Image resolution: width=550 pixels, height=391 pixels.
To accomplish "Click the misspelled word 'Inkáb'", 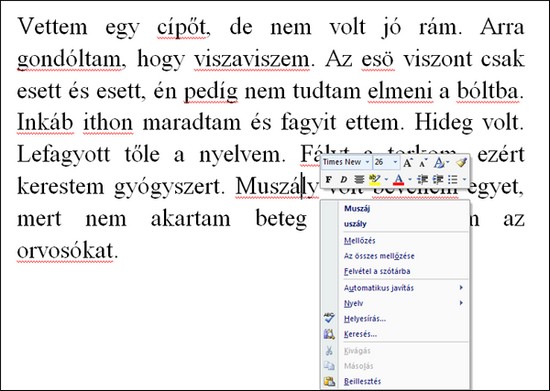I will point(45,123).
